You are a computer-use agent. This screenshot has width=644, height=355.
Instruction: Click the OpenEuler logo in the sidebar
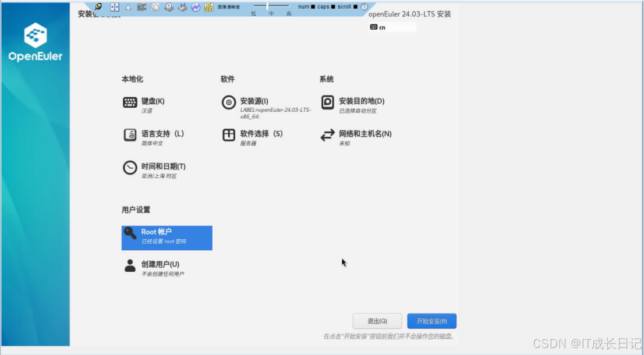[x=36, y=42]
